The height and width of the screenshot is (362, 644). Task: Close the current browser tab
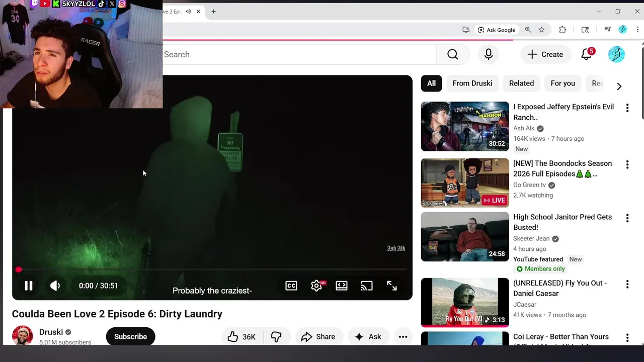[198, 12]
